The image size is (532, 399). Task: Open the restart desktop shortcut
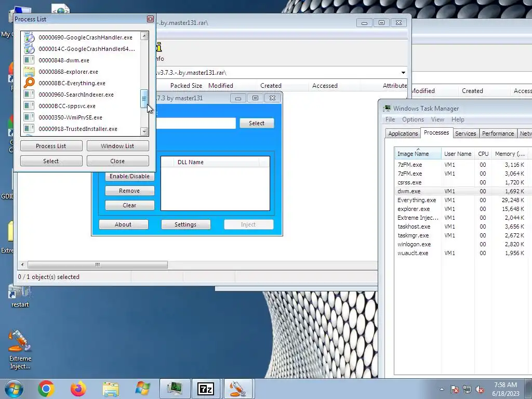coord(20,297)
